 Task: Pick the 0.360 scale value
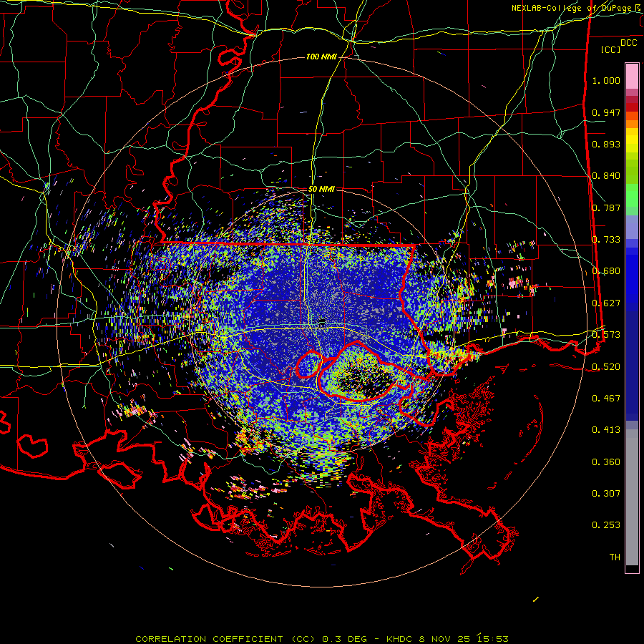tap(606, 462)
